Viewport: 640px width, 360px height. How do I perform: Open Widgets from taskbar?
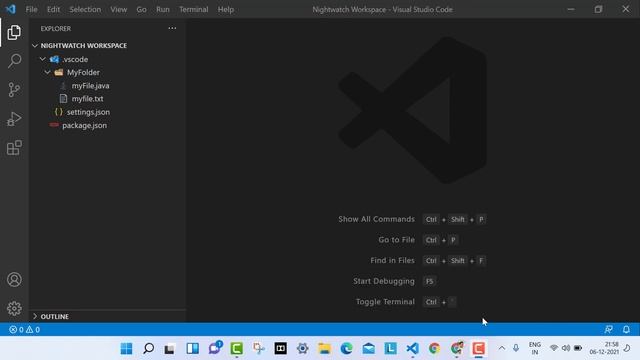click(193, 349)
